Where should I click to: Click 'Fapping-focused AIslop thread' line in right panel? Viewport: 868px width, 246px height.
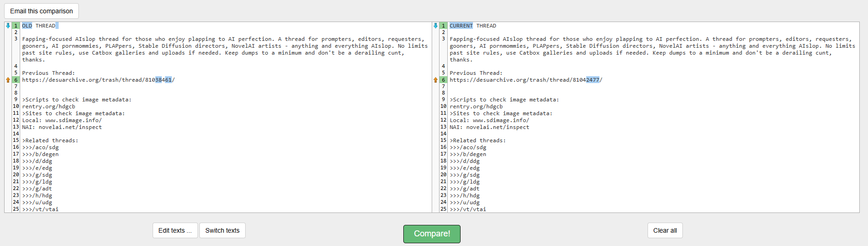(652, 50)
